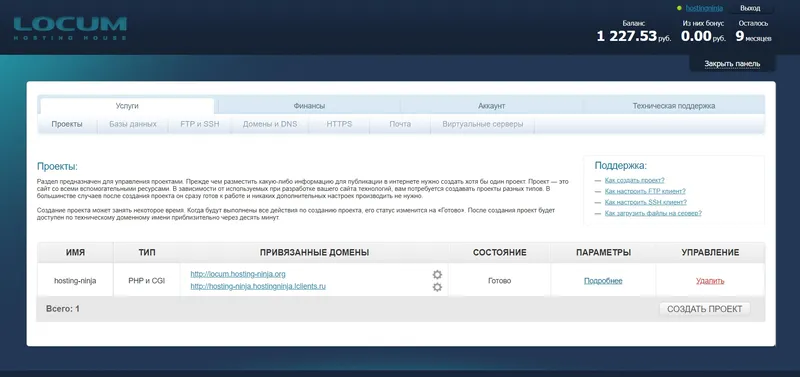Visit http://locum.hosting-ninja.org domain link
Viewport: 800px width, 377px height.
(x=238, y=274)
